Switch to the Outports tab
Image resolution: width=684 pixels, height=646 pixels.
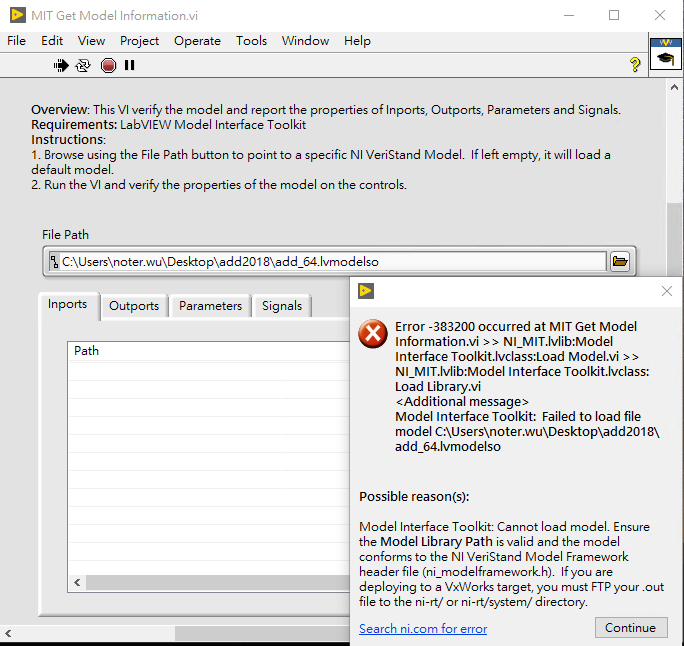(134, 306)
